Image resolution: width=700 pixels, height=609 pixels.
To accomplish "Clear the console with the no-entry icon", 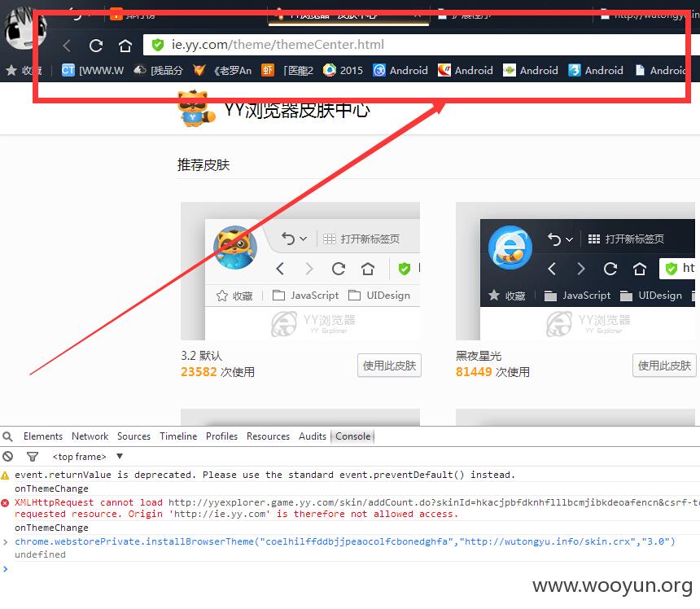I will click(7, 456).
